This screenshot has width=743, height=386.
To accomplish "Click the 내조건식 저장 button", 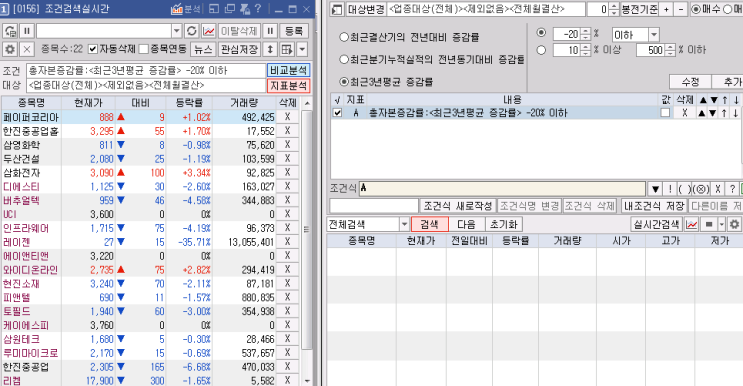I will click(653, 206).
